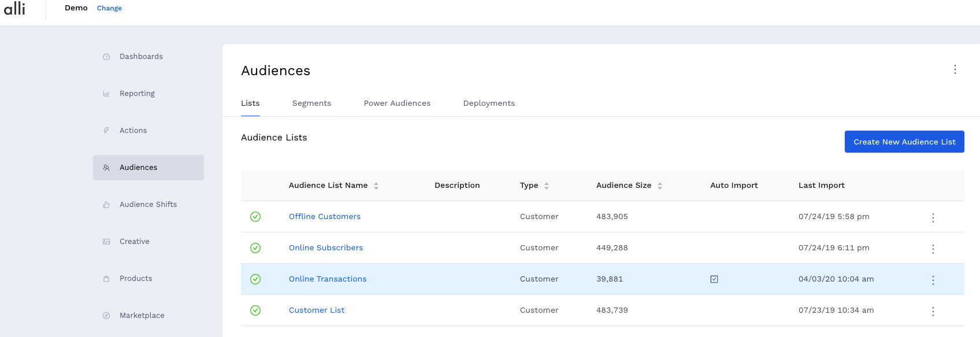
Task: Open Marketplace from the sidebar
Action: pos(142,316)
